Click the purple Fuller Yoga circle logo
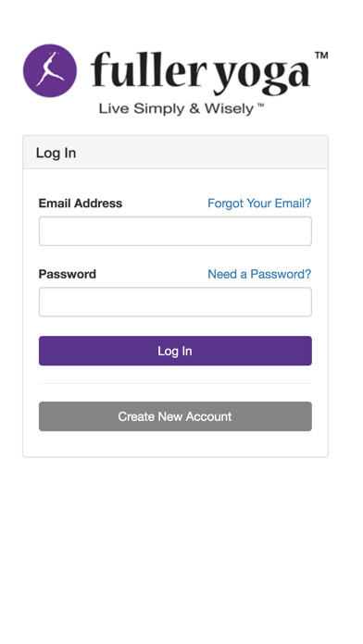363x644 pixels. (x=50, y=70)
